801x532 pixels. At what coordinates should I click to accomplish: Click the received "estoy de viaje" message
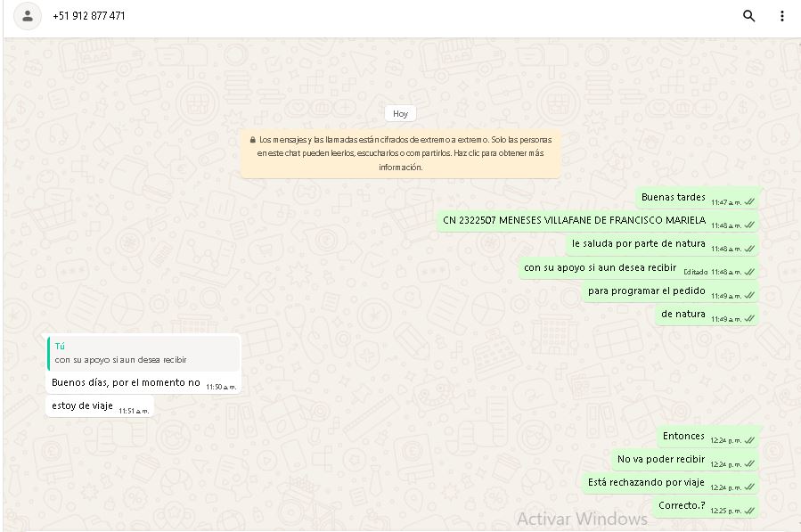tap(82, 406)
